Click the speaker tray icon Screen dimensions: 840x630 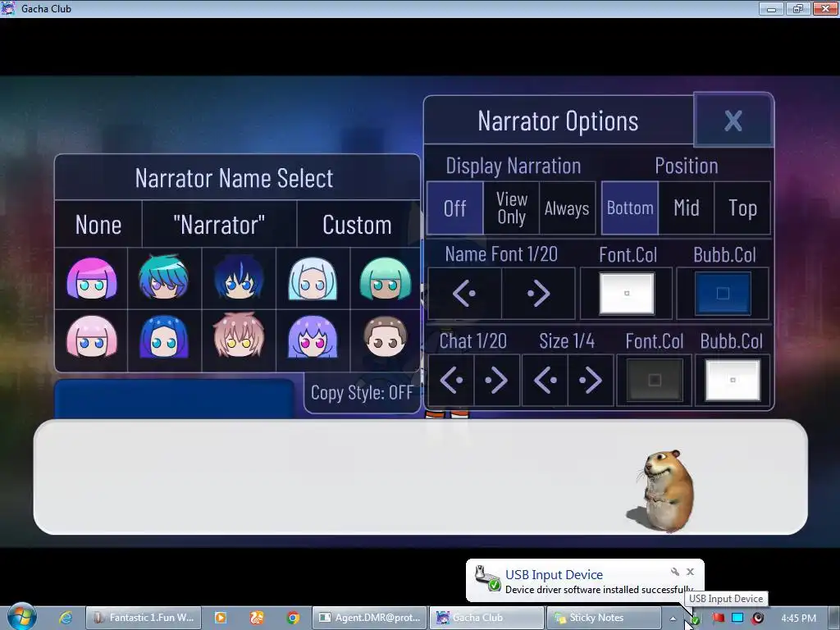pos(757,618)
